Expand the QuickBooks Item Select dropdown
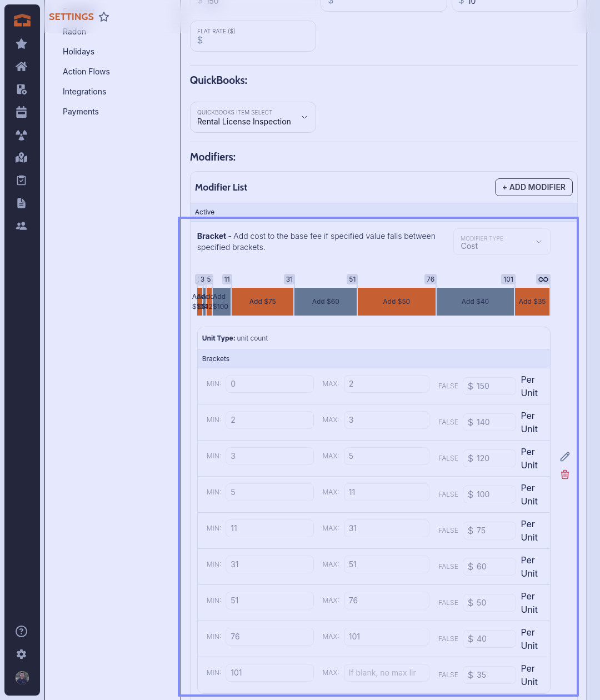This screenshot has height=700, width=600. coord(253,117)
